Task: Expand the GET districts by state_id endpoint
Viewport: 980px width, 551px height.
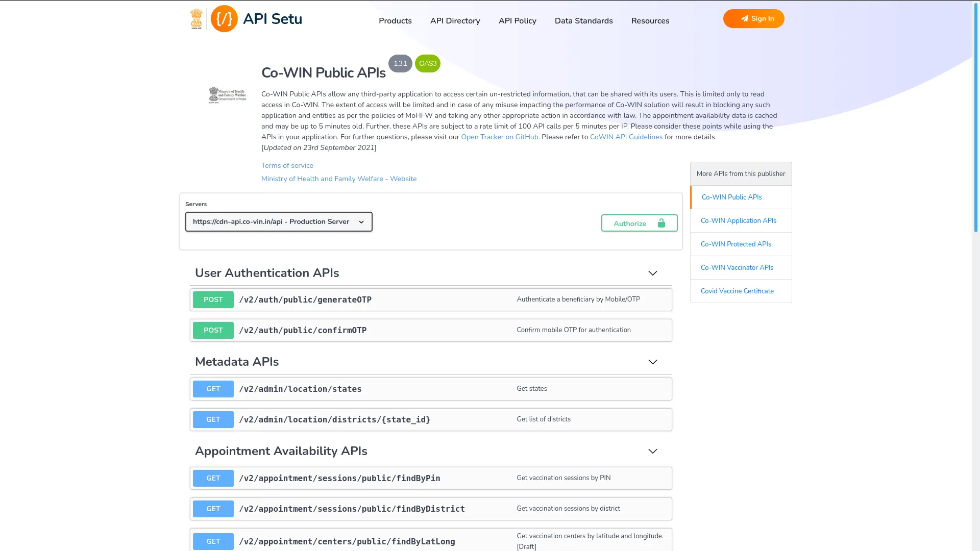Action: 431,420
